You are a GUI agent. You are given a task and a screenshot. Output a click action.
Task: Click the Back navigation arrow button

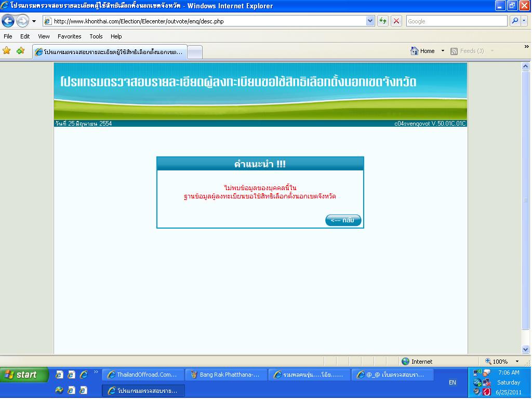point(8,21)
